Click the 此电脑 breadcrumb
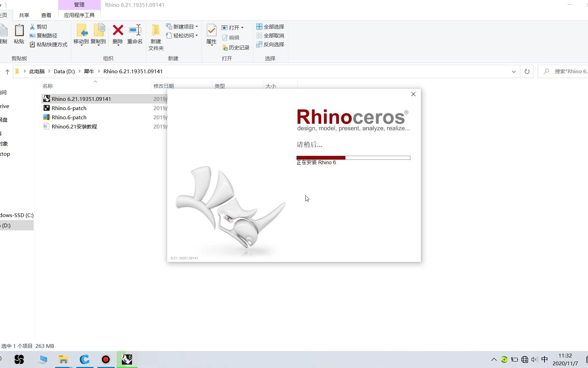This screenshot has width=588, height=368. [x=37, y=72]
